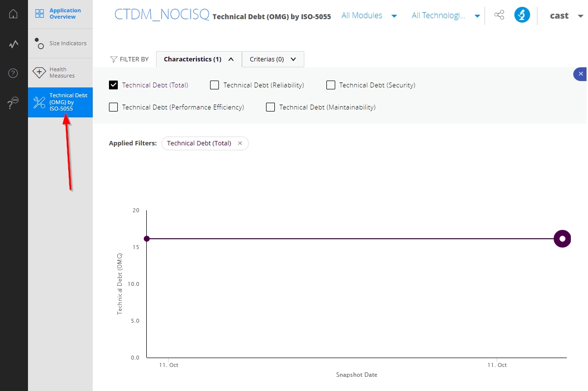The image size is (588, 391).
Task: Open the activity pulse icon in left rail
Action: [13, 44]
